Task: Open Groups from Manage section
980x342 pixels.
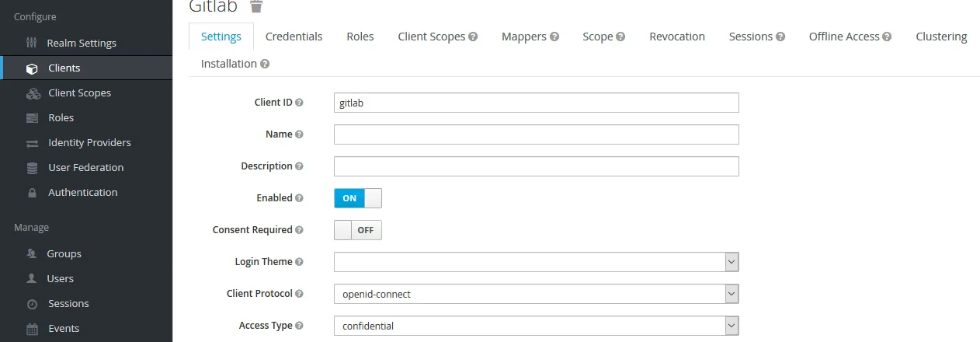Action: [x=64, y=254]
